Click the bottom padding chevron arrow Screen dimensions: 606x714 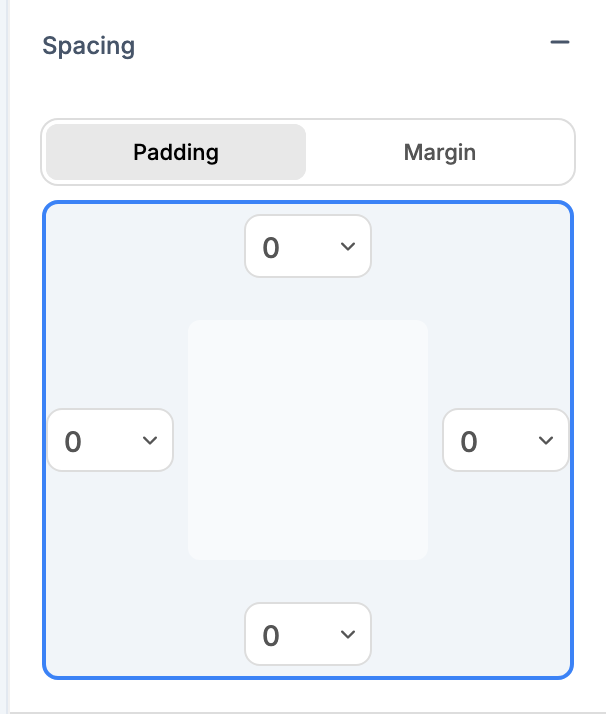point(348,634)
